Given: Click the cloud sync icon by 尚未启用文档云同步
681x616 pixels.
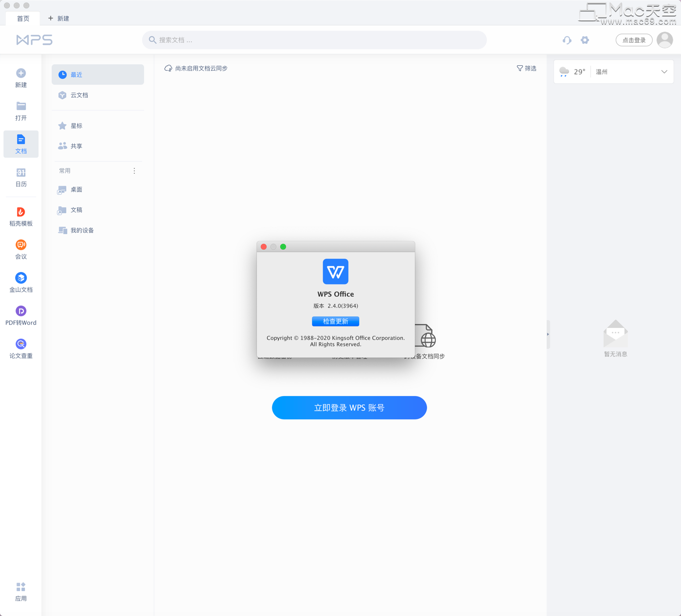Looking at the screenshot, I should tap(168, 68).
